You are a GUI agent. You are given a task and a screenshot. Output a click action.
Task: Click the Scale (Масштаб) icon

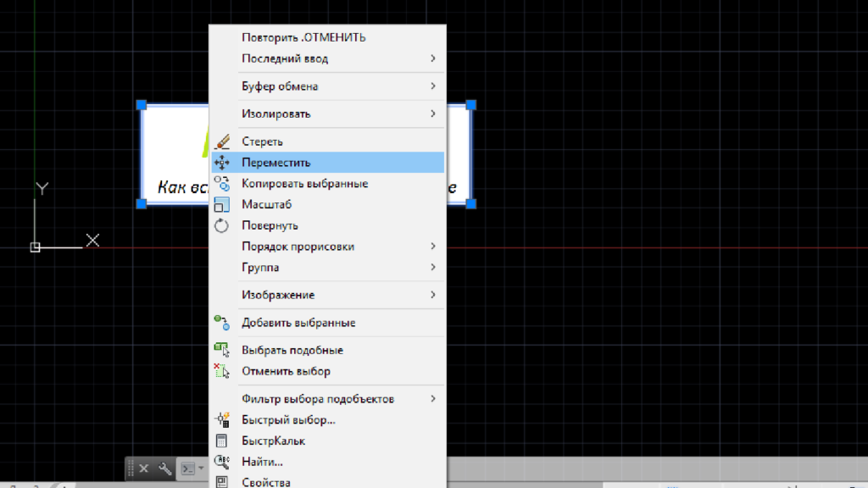coord(222,205)
